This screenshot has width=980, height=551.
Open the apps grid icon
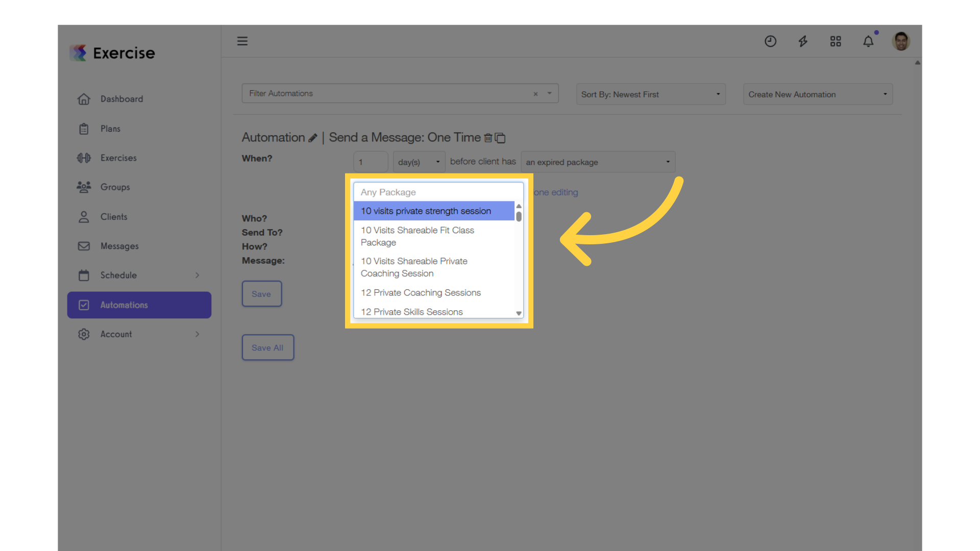coord(836,41)
